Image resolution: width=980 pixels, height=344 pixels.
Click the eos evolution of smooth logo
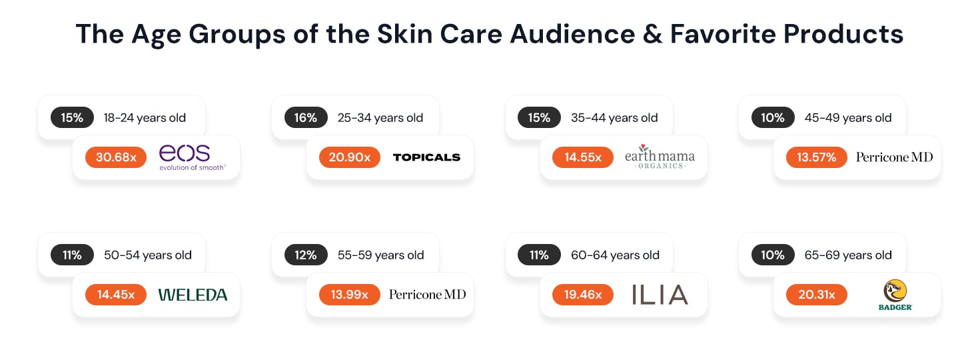(x=193, y=157)
